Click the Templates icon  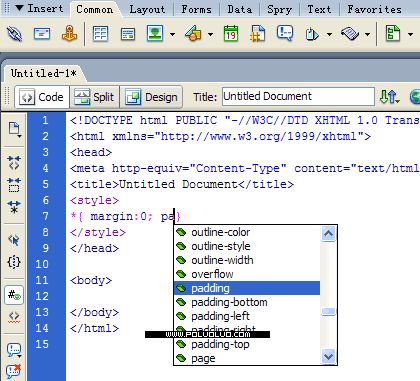point(393,34)
